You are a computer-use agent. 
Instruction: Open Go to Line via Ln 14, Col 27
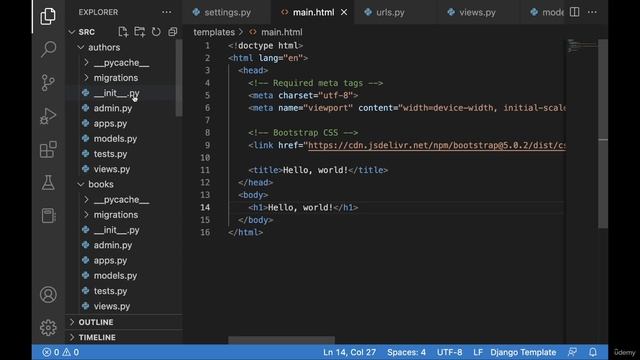[x=349, y=352]
